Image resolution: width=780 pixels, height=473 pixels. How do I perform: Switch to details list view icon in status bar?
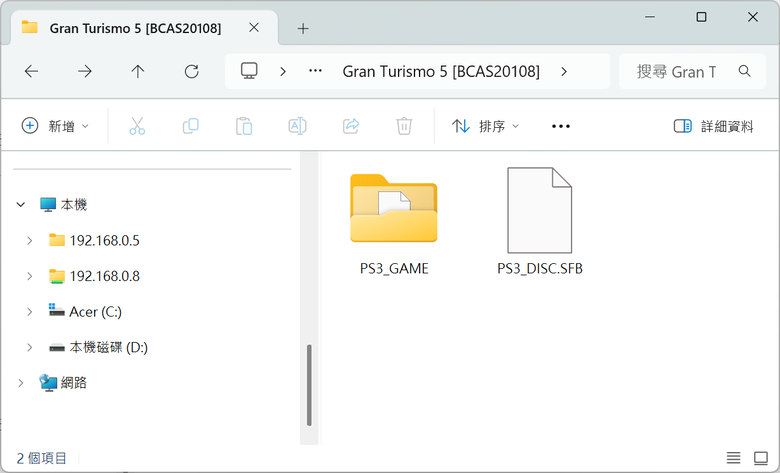pos(733,457)
